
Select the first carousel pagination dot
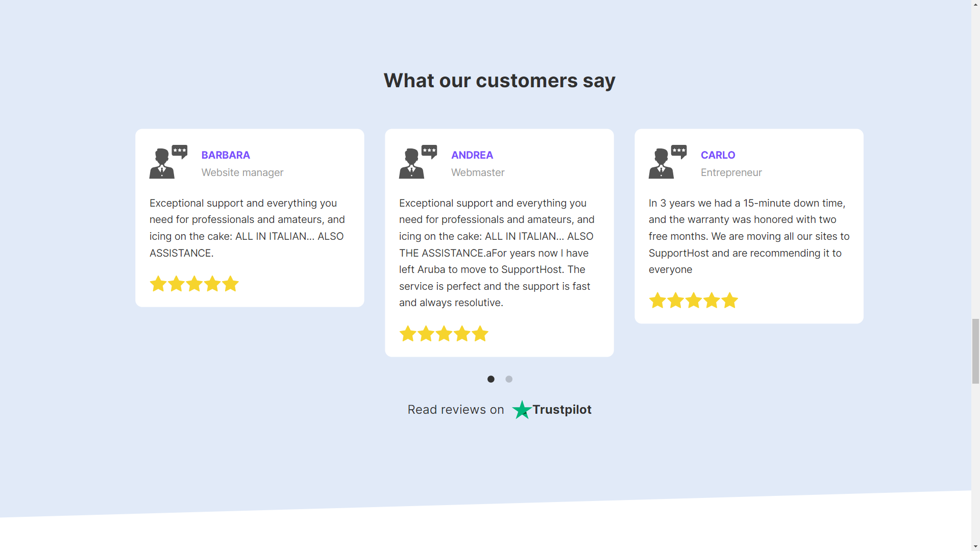coord(491,379)
